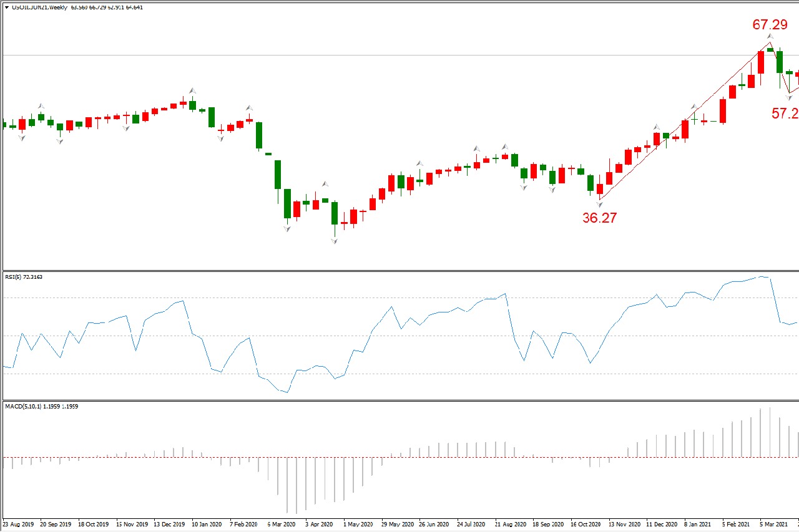
Task: Click the up fractal arrow above the February 2020 candle
Action: [x=249, y=109]
